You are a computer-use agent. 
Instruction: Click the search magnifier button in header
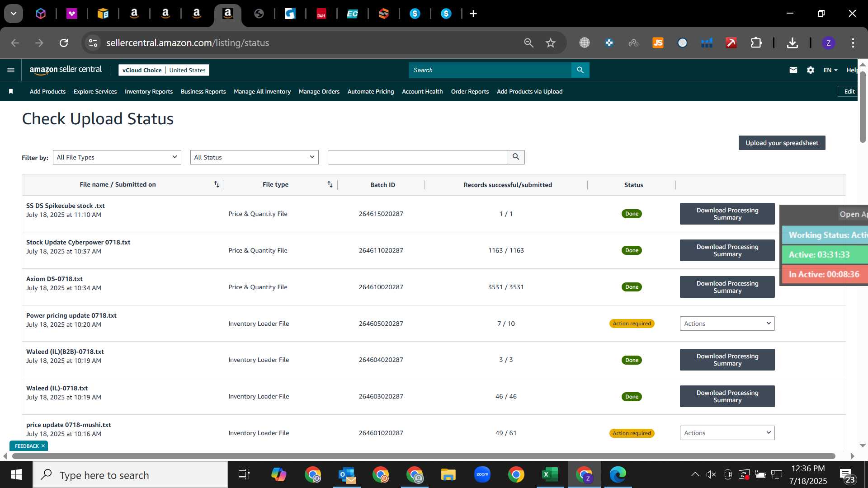point(580,70)
